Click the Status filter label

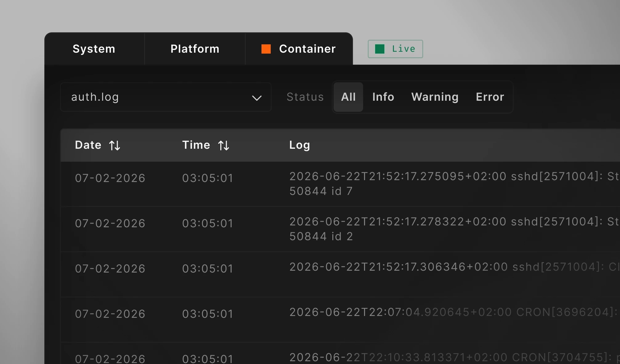[305, 97]
